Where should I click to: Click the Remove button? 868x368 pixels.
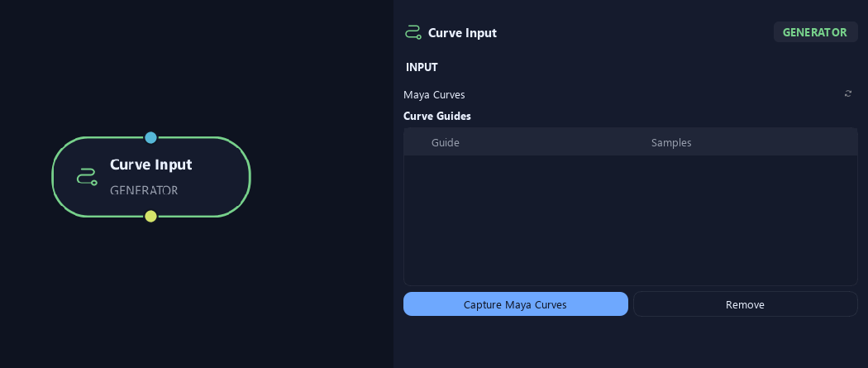click(745, 304)
